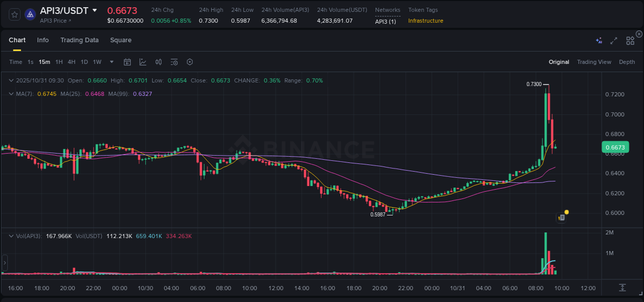Open the calendar date range selector

127,61
